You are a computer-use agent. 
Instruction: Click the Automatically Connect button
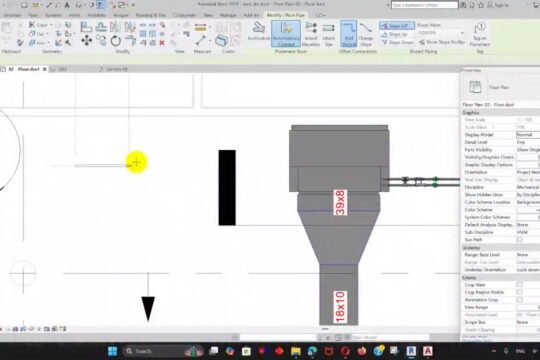coord(286,33)
